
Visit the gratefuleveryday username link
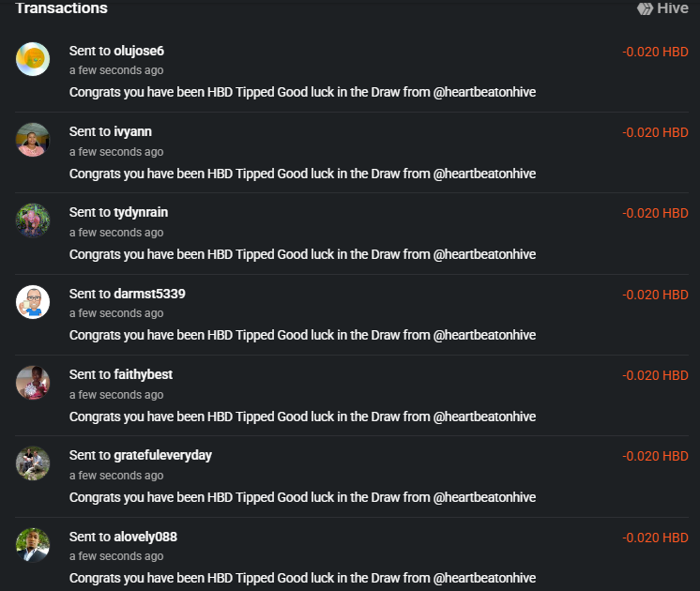coord(162,455)
